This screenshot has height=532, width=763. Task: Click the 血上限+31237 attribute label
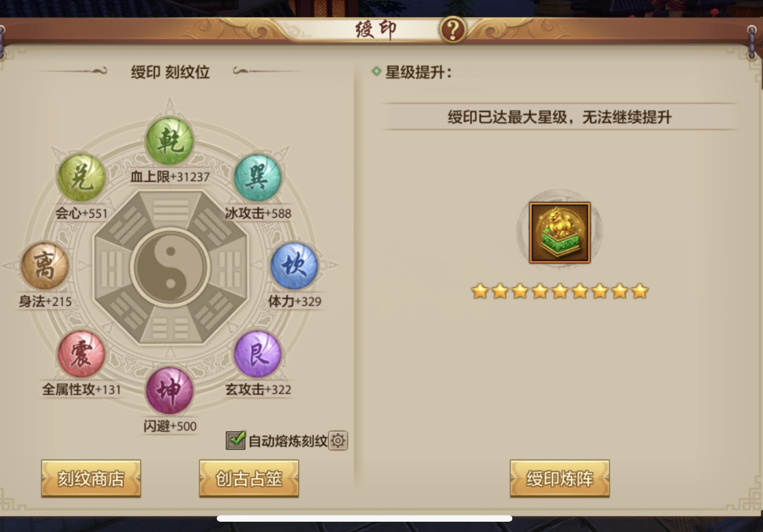click(170, 176)
